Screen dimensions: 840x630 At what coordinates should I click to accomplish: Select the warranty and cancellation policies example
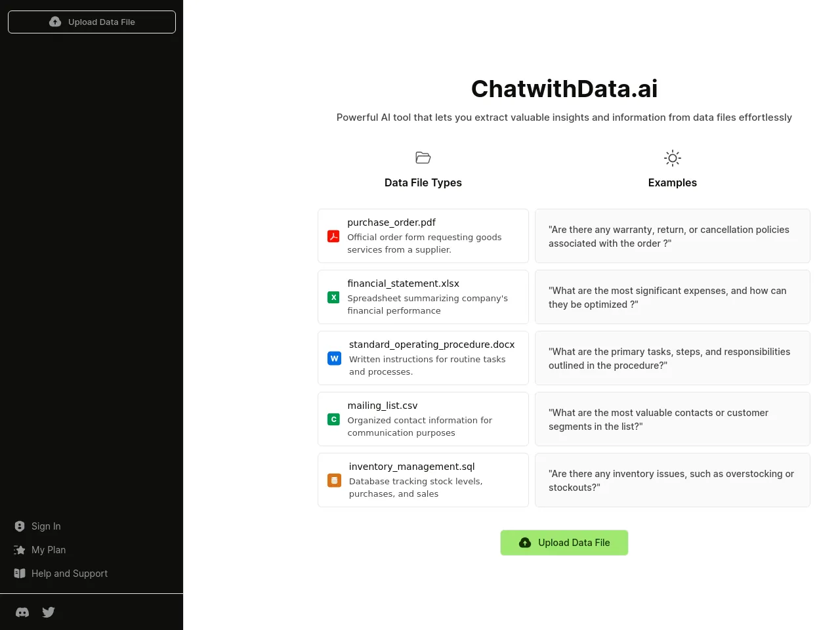click(672, 236)
